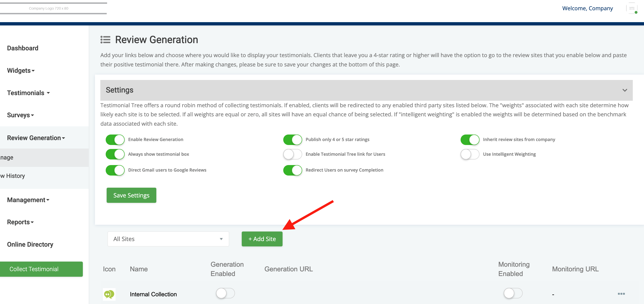Expand the Testimonials sidebar menu
Image resolution: width=644 pixels, height=304 pixels.
(x=28, y=93)
